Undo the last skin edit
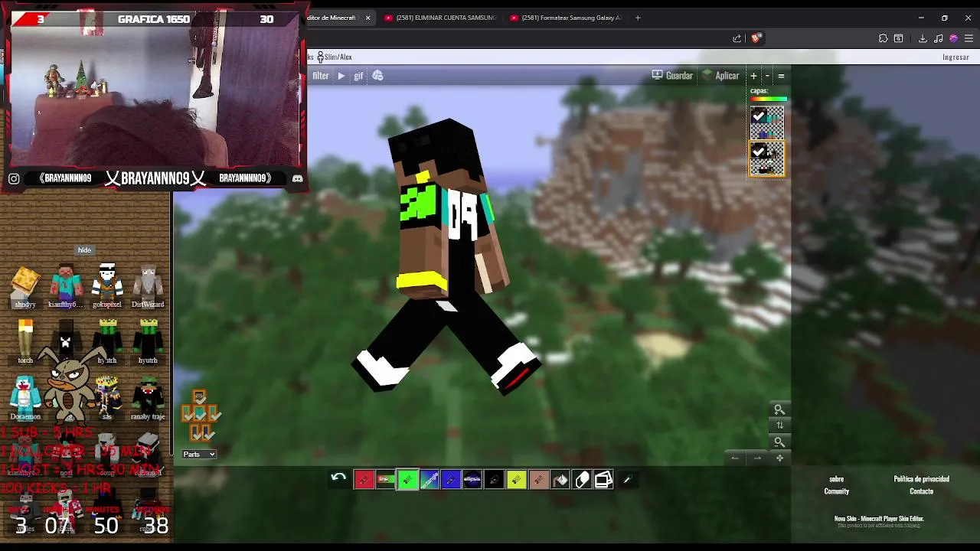Screen dimensions: 980x551 click(x=338, y=478)
